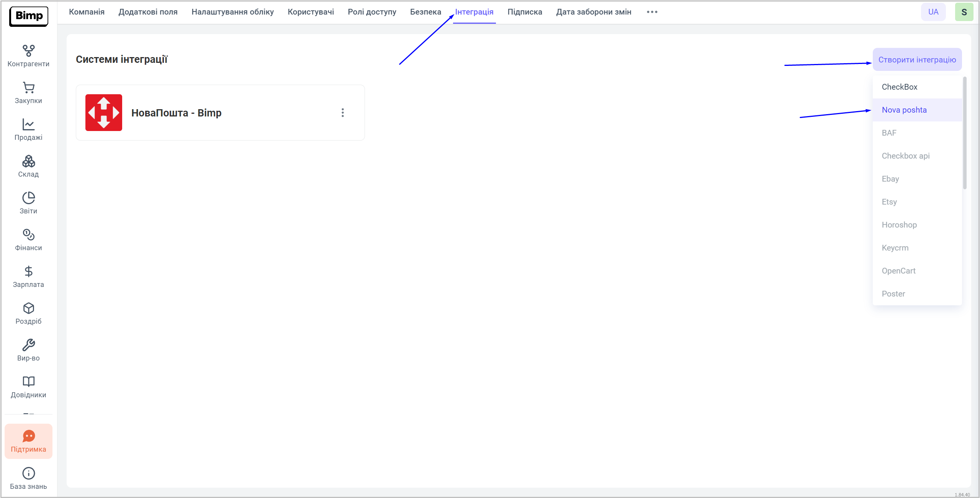
Task: Open Зарплата dollar icon
Action: (x=28, y=277)
